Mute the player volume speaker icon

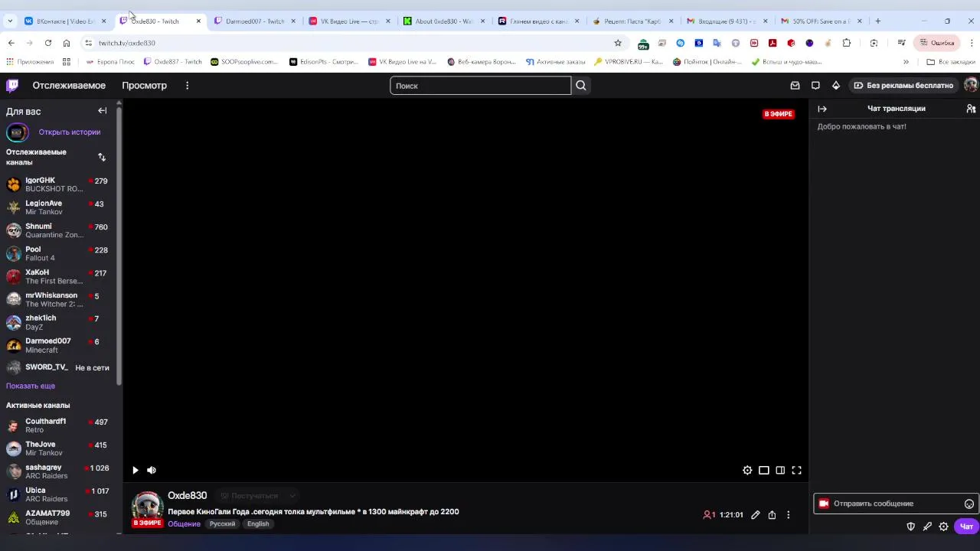click(x=152, y=470)
